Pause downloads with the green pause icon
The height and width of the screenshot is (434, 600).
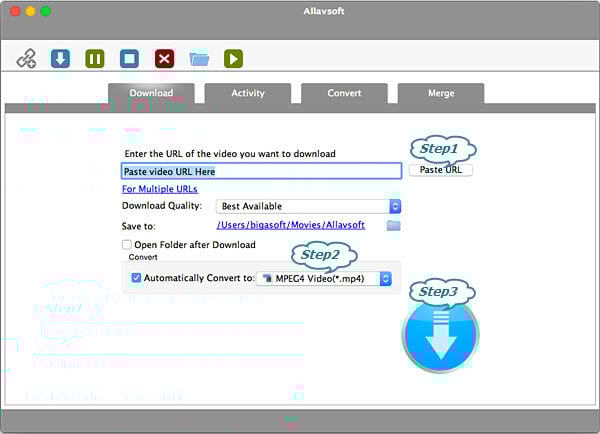[x=95, y=59]
